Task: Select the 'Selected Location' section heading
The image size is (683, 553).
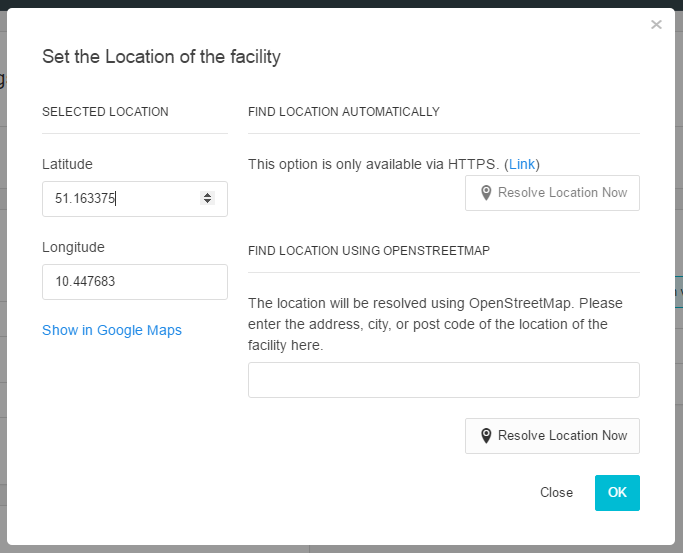Action: click(105, 112)
